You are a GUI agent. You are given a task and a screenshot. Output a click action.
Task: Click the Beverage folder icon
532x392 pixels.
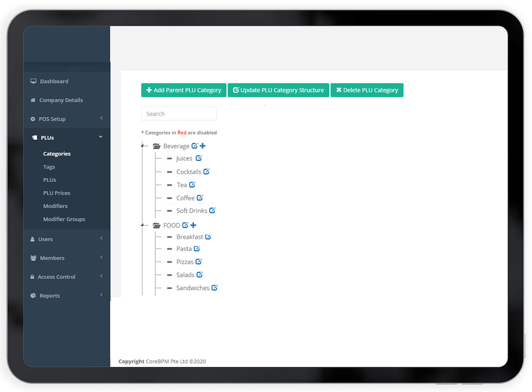pos(156,146)
